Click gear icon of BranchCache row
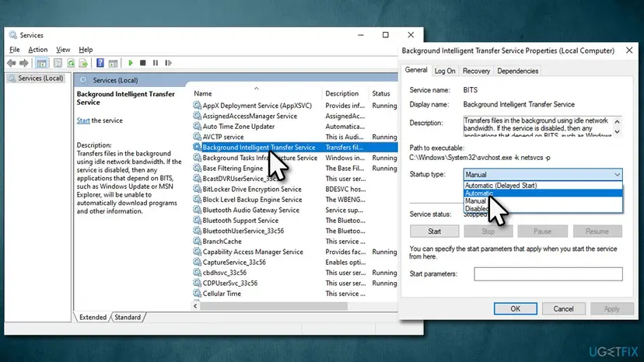The width and height of the screenshot is (644, 362). coord(197,242)
